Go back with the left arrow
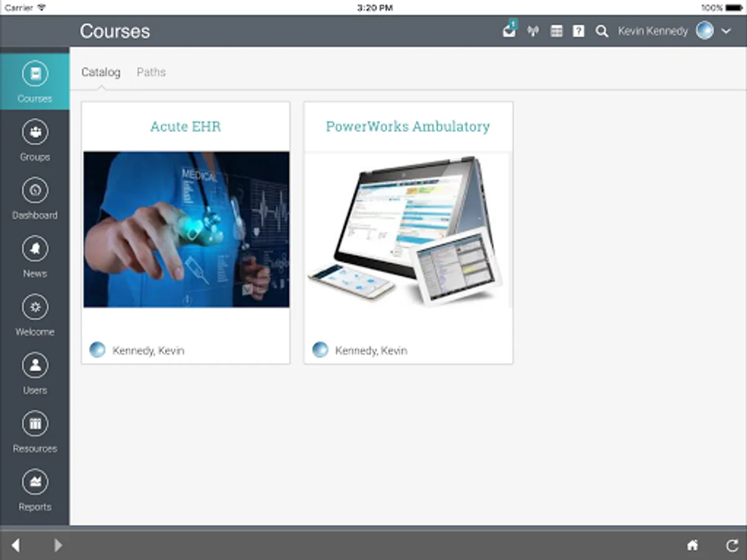This screenshot has width=747, height=560. [x=16, y=546]
